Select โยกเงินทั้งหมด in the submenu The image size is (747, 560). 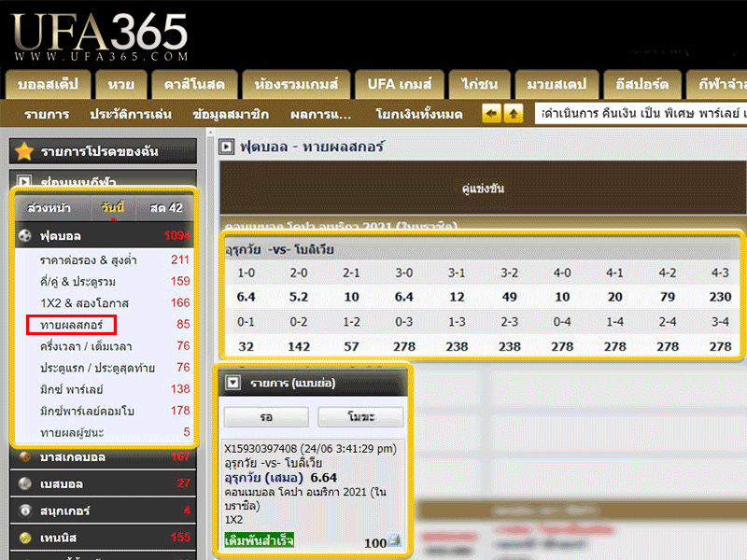[418, 114]
